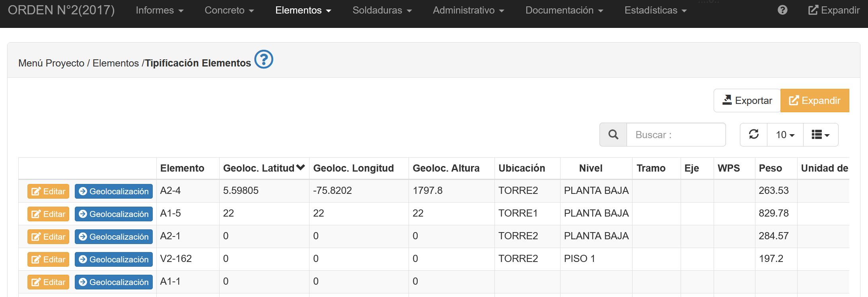Open the page size dropdown showing 10
This screenshot has height=297, width=868.
785,135
